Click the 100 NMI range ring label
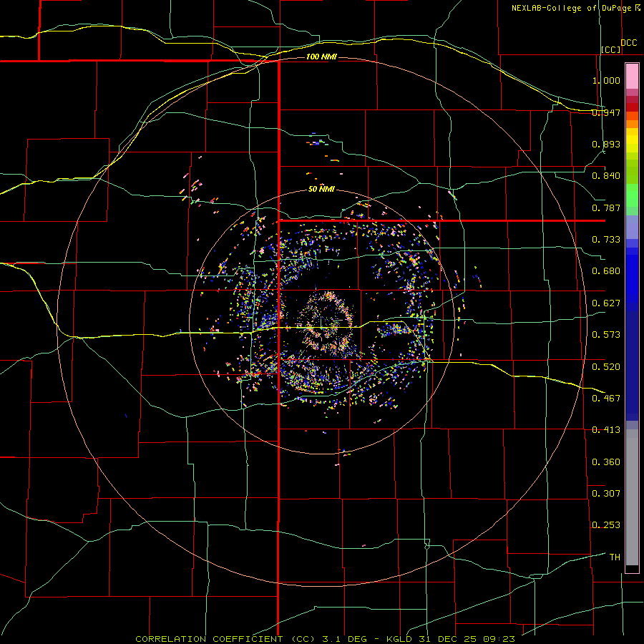The image size is (644, 644). coord(321,57)
